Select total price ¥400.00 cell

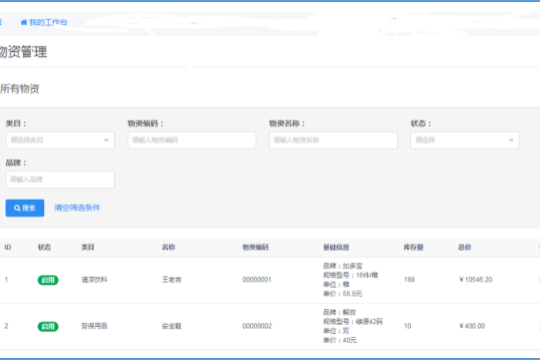pos(472,326)
